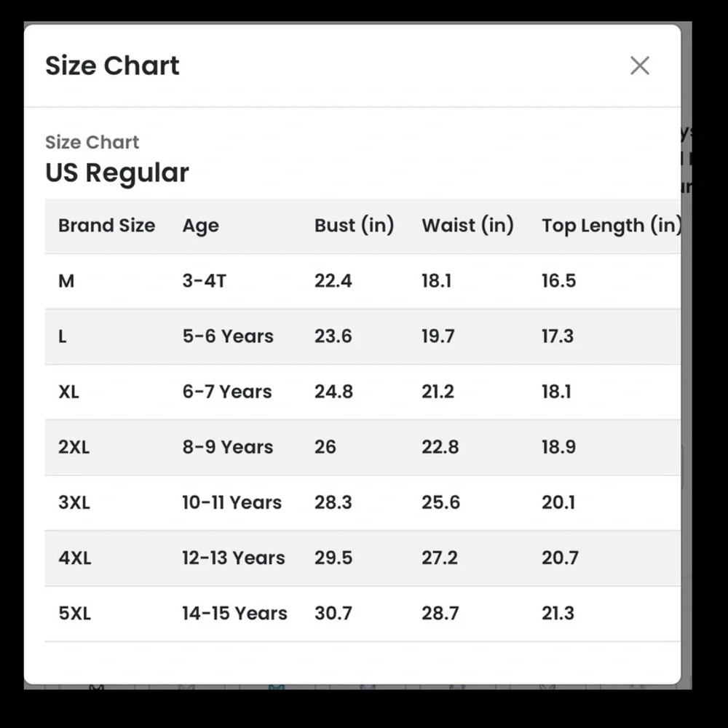Select the 4XL brand size cell
This screenshot has height=728, width=728.
point(75,558)
